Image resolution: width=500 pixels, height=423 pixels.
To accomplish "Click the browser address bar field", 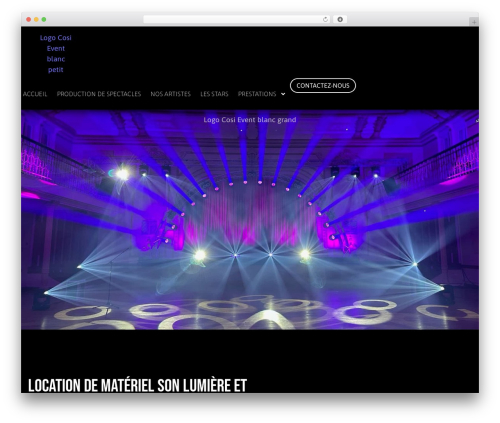I will point(237,19).
